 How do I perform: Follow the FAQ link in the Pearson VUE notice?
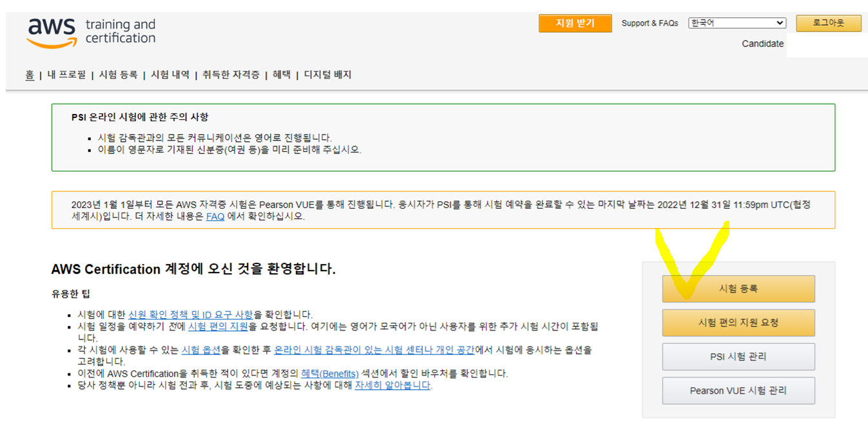tap(215, 216)
